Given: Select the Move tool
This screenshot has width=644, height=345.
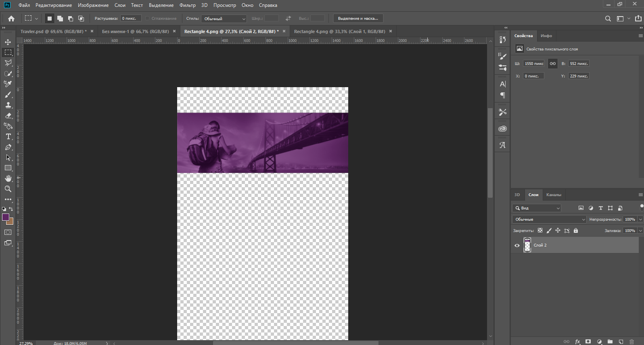Looking at the screenshot, I should [x=8, y=42].
